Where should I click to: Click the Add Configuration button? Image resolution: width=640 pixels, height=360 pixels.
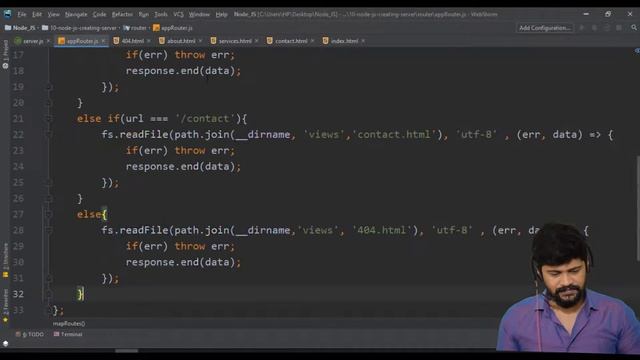tap(544, 28)
